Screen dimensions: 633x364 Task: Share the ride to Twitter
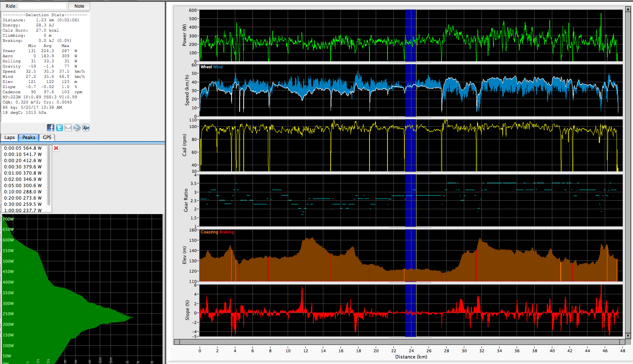[x=59, y=128]
